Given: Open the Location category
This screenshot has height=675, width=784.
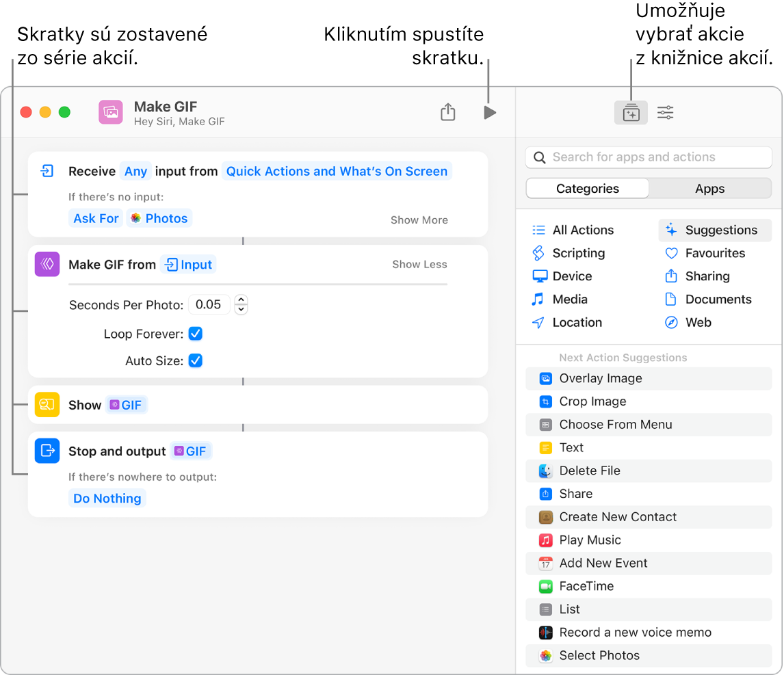Looking at the screenshot, I should 567,323.
